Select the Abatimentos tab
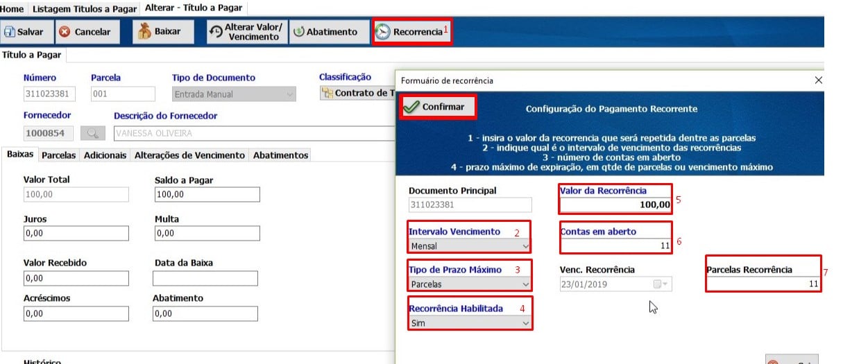 coord(280,155)
